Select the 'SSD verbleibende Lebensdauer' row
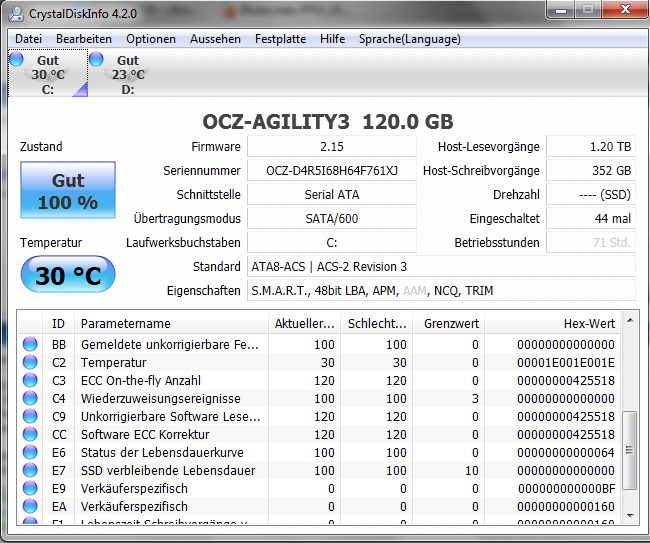This screenshot has height=543, width=650. [x=319, y=470]
